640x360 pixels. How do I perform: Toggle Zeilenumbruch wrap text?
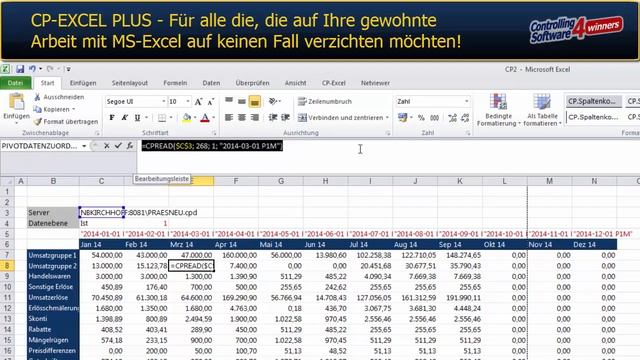click(325, 101)
